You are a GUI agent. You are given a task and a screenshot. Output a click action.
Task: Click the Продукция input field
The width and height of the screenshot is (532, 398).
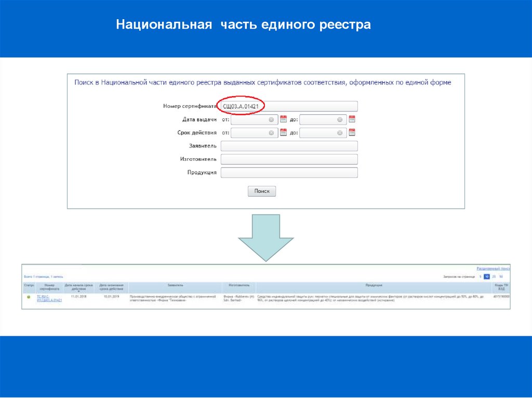pos(289,173)
